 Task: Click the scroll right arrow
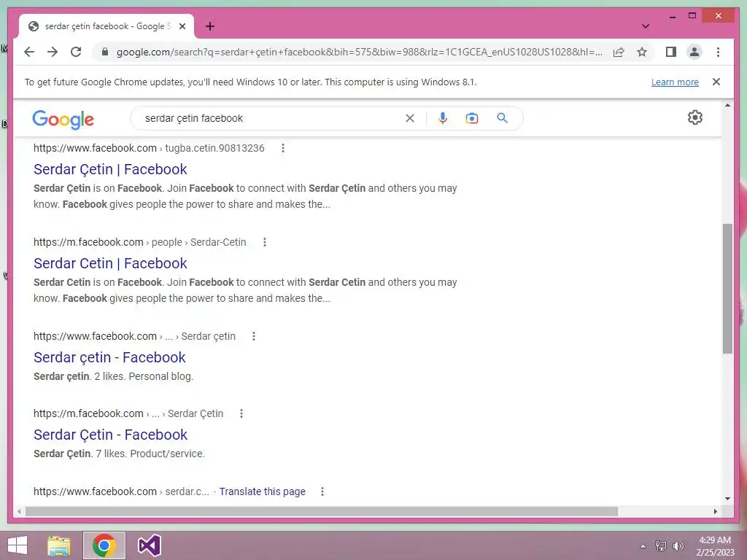click(x=715, y=511)
